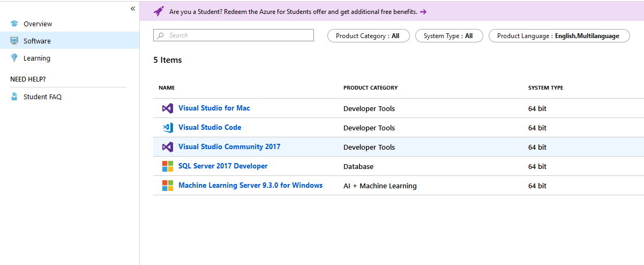Viewport: 644px width, 265px height.
Task: Click Developer Tools in Visual Studio for Mac row
Action: (x=369, y=108)
